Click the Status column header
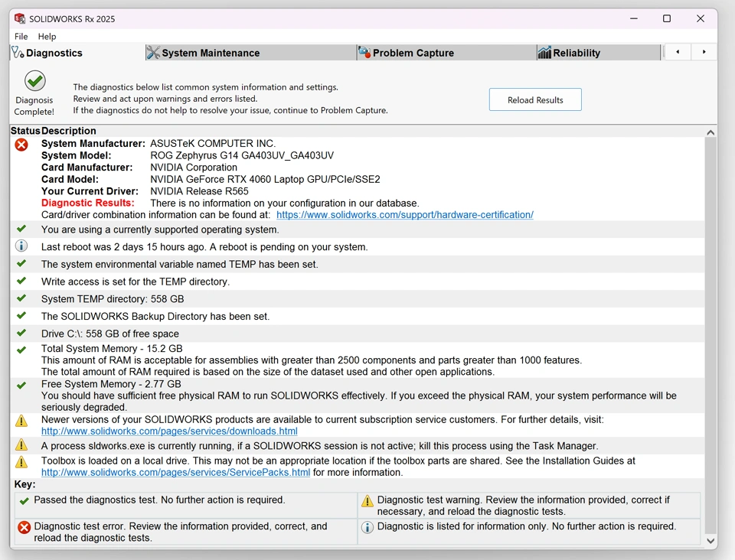This screenshot has height=560, width=735. 25,131
